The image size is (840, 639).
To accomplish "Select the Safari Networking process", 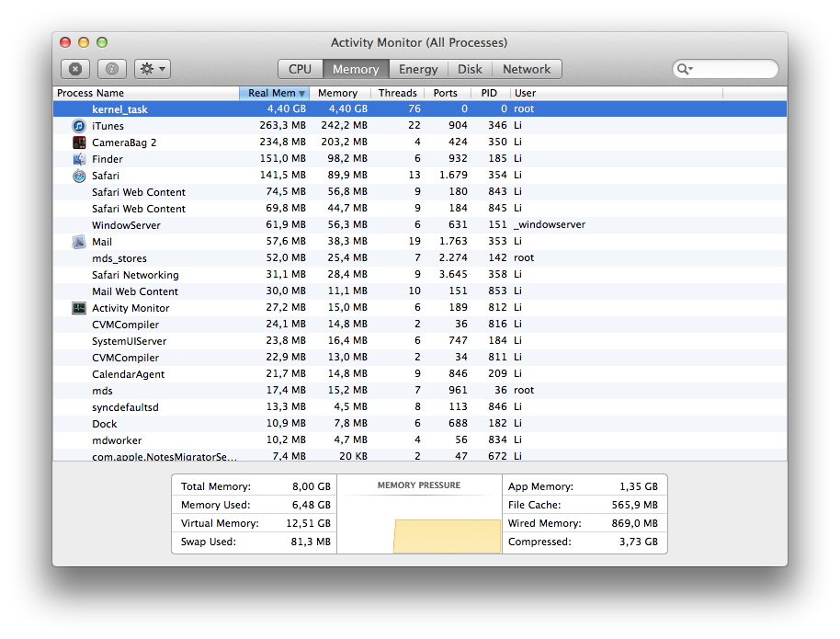I will click(x=420, y=275).
